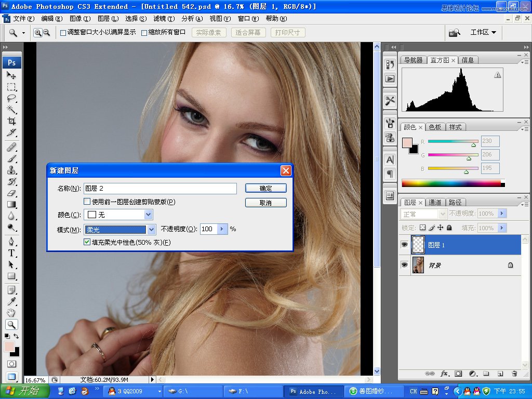Enable clipping mask from previous layer checkbox
This screenshot has height=399, width=532.
click(87, 202)
